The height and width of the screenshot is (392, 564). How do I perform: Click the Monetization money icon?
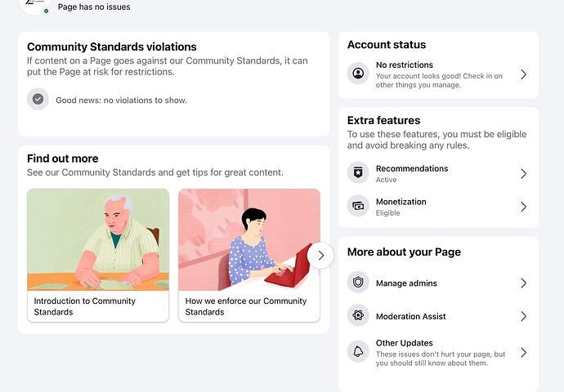pos(358,207)
